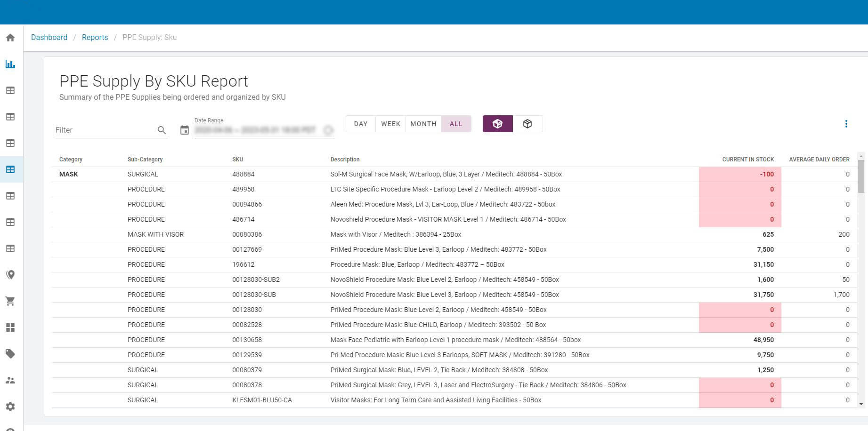Toggle the open-box unit view
Screen dimensions: 868x431
[x=497, y=123]
